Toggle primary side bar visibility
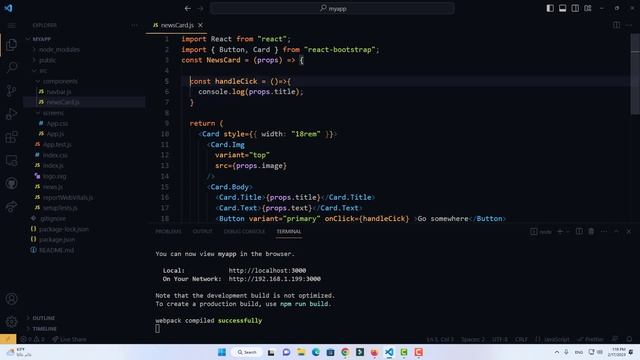This screenshot has width=640, height=360. tap(550, 8)
